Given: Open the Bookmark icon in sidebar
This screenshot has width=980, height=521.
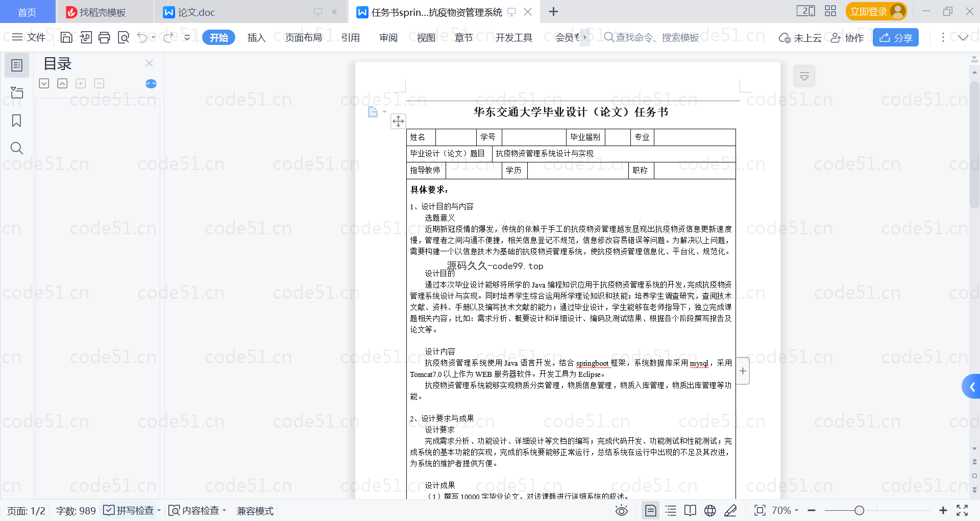Looking at the screenshot, I should (17, 121).
